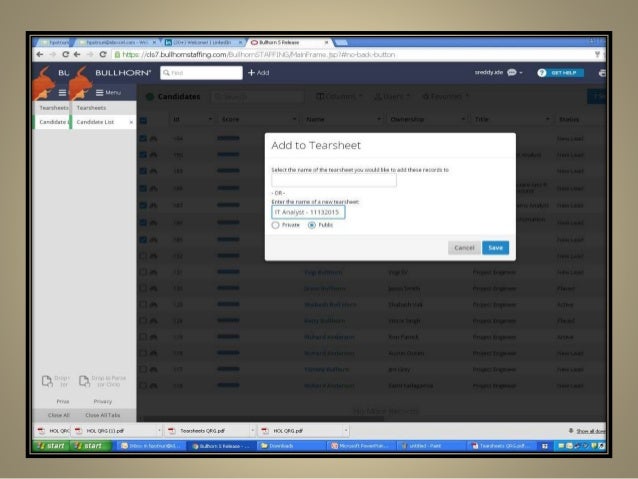This screenshot has width=638, height=479.
Task: Open Microsoft PowerPoint in the taskbar
Action: coord(361,446)
